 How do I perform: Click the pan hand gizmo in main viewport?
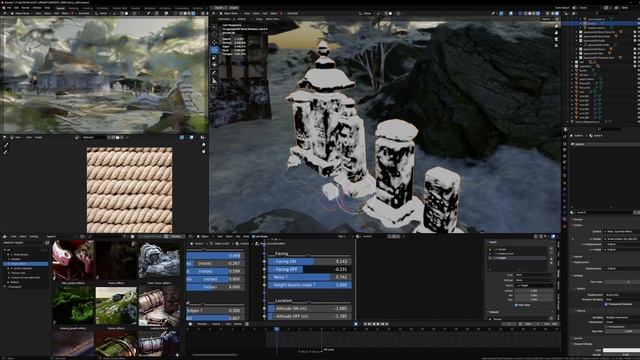pyautogui.click(x=556, y=33)
